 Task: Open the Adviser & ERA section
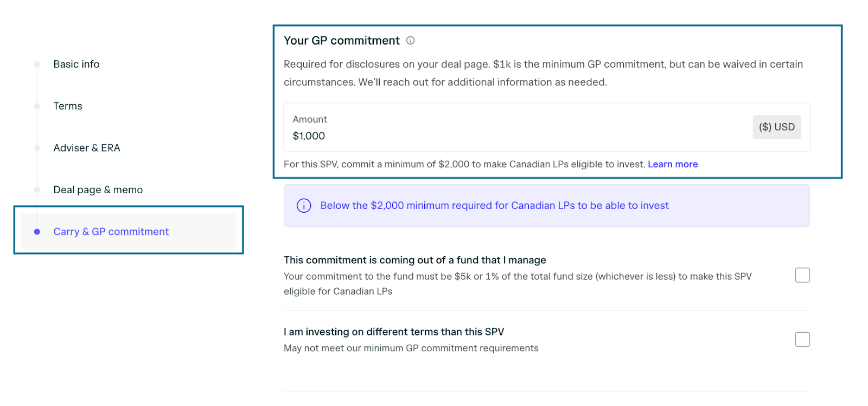coord(87,148)
